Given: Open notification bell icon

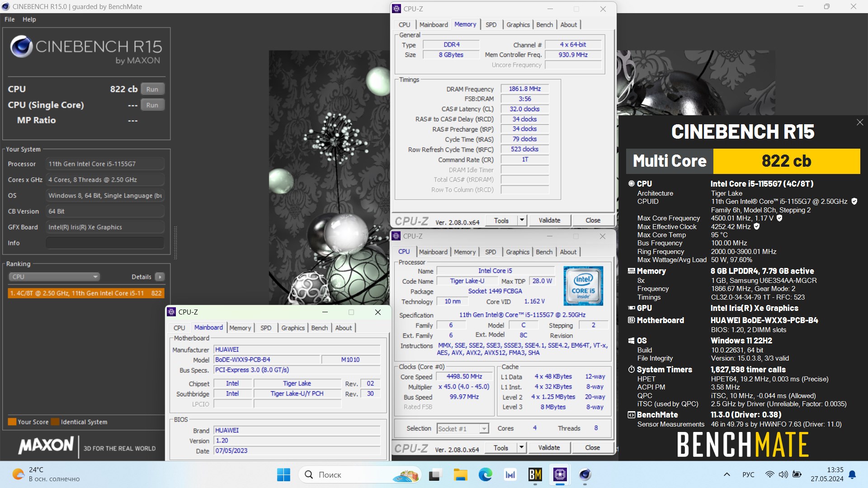Looking at the screenshot, I should (x=852, y=474).
